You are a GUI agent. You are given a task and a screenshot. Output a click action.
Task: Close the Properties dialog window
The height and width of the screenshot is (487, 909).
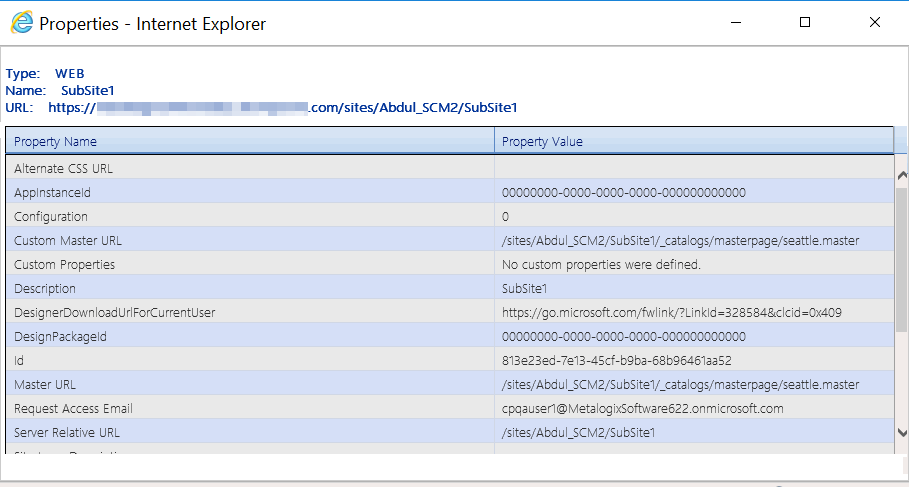pyautogui.click(x=874, y=22)
